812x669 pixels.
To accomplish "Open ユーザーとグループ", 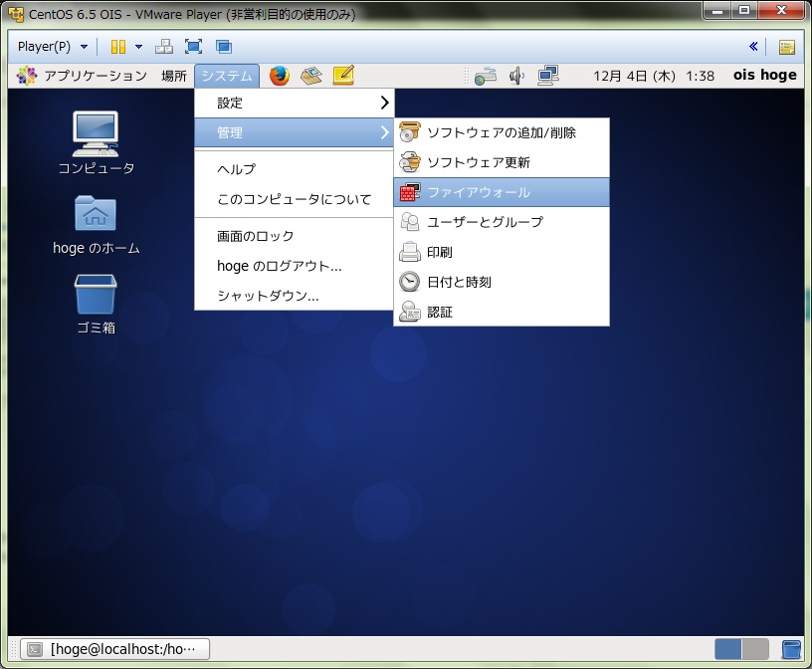I will click(502, 222).
